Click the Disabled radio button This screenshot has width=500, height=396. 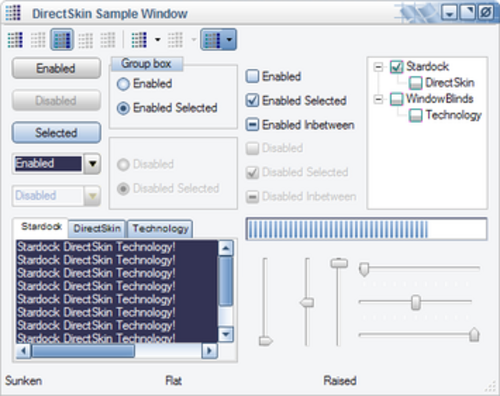click(123, 165)
